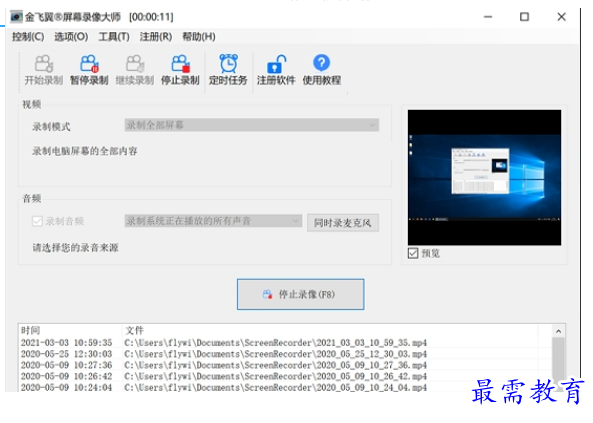Select the 2021_03_03_10_59_35.mp4 file path

(x=275, y=343)
